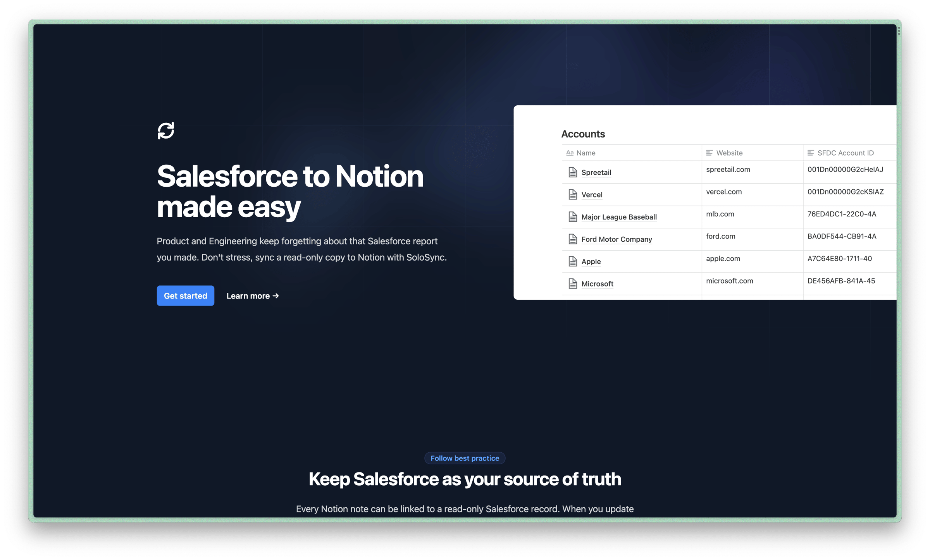
Task: Click the A7C64E80-1711-40 account ID
Action: pyautogui.click(x=839, y=258)
